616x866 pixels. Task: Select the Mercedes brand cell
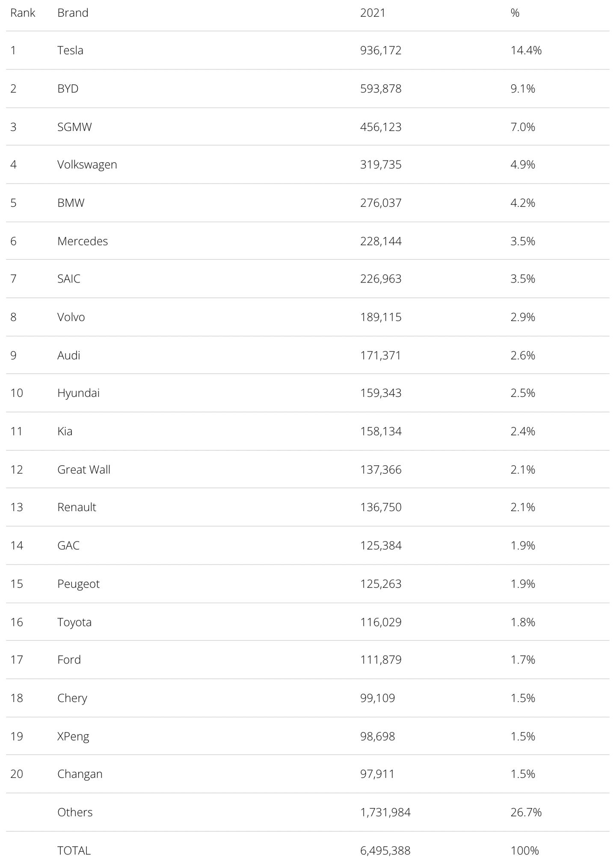[x=83, y=241]
